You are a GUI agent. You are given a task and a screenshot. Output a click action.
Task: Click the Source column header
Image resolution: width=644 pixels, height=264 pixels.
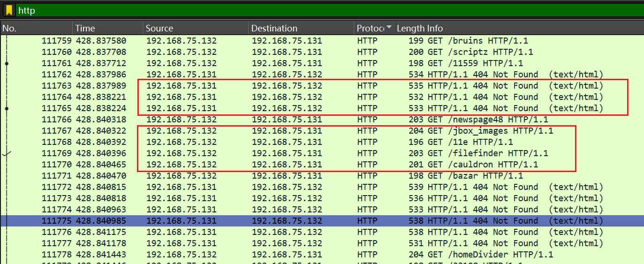click(195, 28)
